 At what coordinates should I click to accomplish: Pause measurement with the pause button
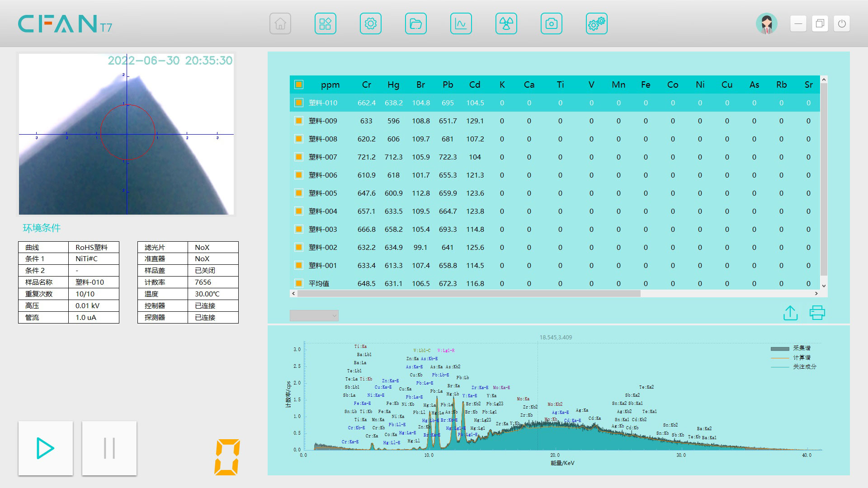coord(109,448)
